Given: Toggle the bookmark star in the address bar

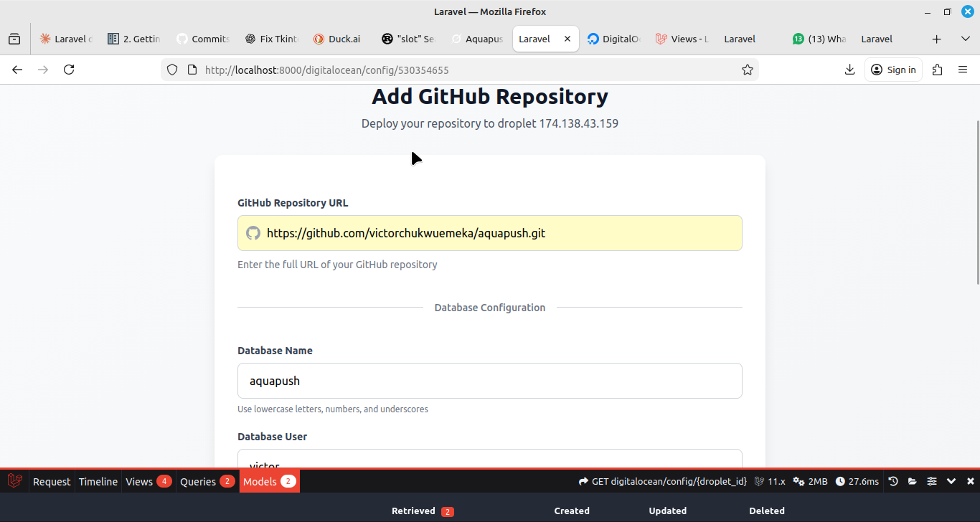Looking at the screenshot, I should pyautogui.click(x=748, y=70).
